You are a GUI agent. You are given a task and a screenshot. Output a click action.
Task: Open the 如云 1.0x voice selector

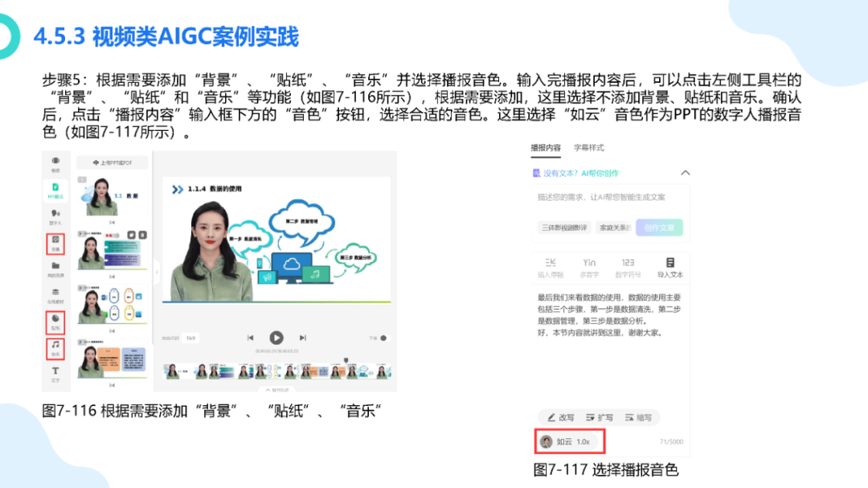[570, 441]
